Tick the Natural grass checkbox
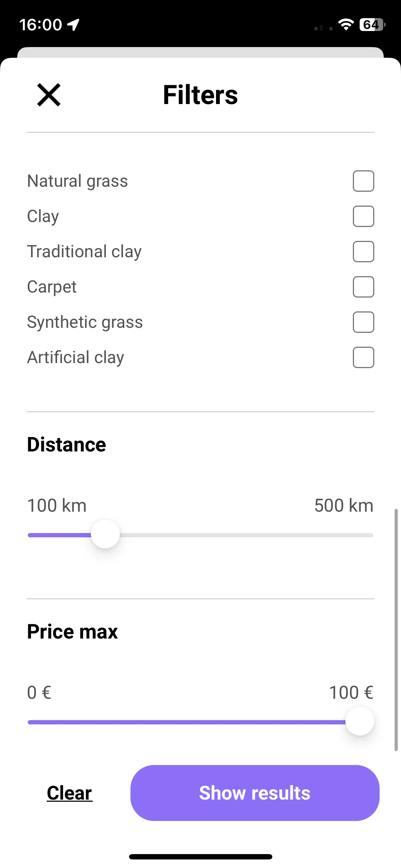Viewport: 401px width, 868px height. pos(363,181)
